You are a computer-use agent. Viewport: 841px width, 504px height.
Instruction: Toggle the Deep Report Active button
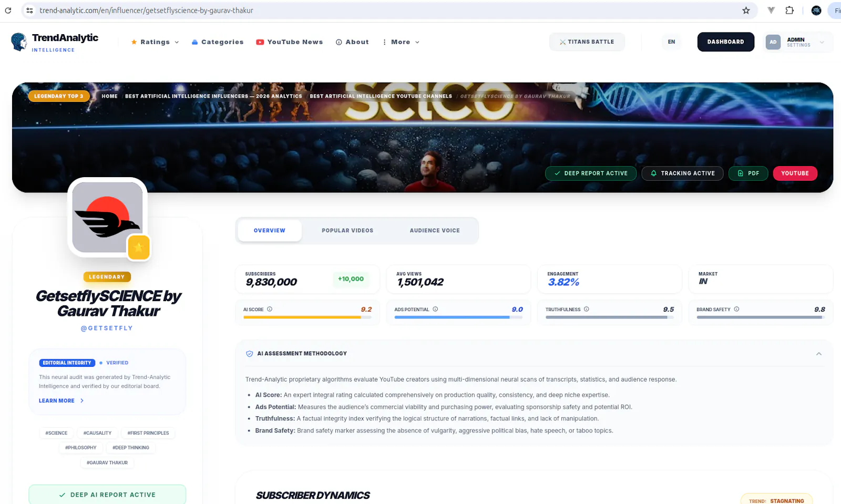[591, 173]
